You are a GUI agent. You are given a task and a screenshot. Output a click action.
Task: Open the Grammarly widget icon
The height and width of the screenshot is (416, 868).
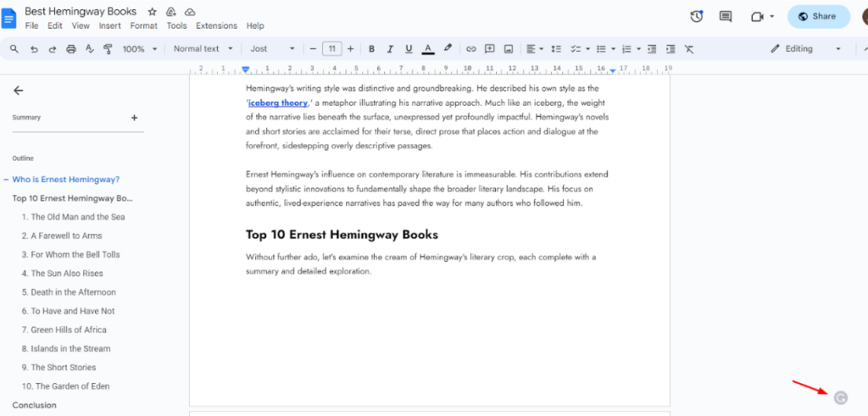click(840, 397)
